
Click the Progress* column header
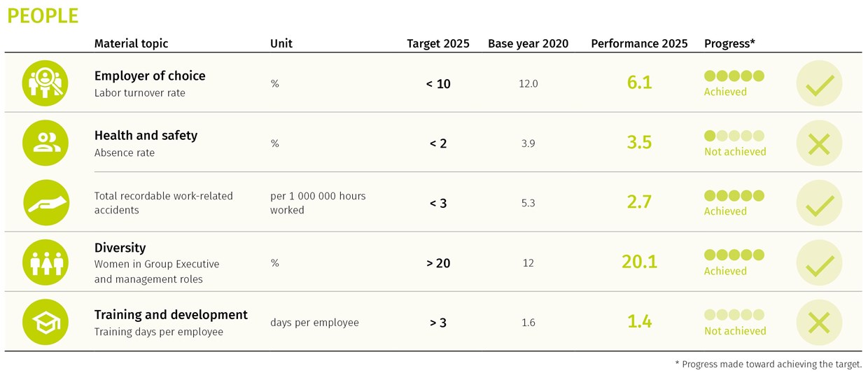click(x=729, y=43)
